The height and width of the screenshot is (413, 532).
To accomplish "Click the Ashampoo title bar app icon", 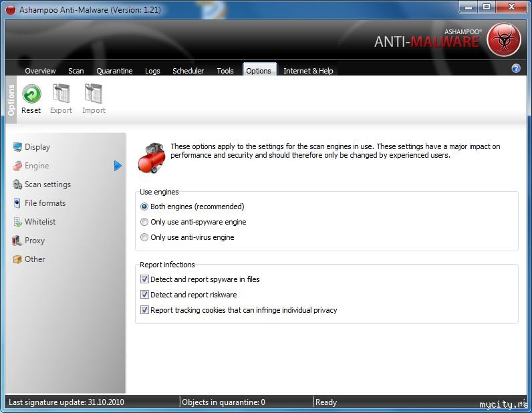I will tap(11, 10).
